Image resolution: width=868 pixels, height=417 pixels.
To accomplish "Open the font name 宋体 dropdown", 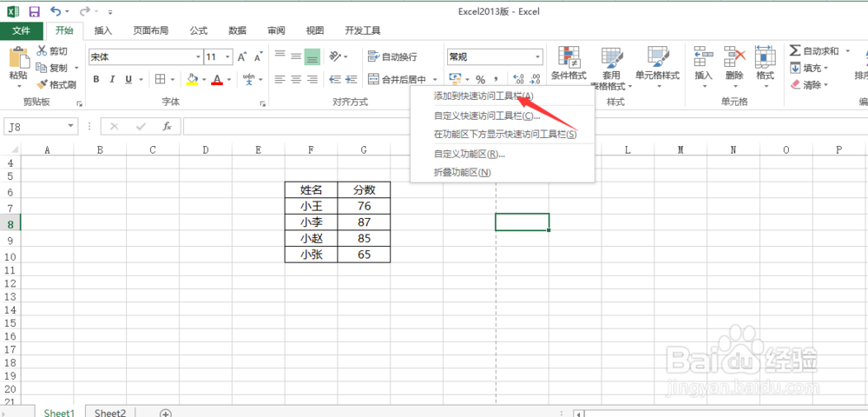I will [199, 56].
